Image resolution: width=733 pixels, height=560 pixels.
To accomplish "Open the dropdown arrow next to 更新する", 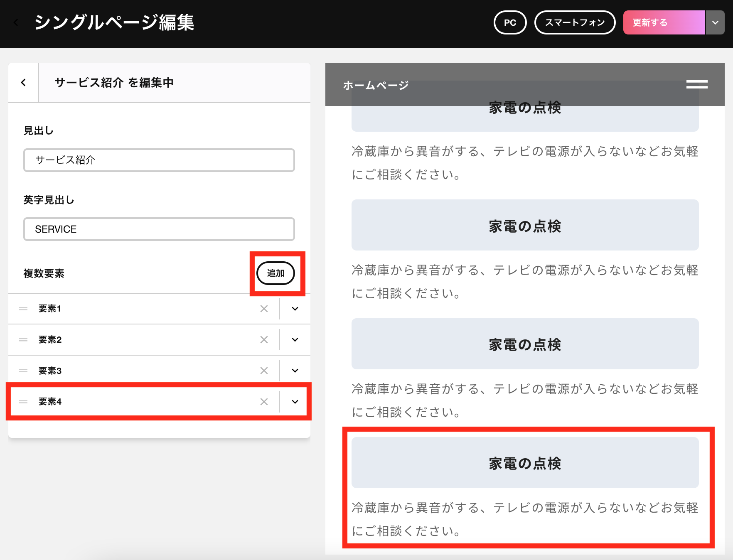I will 715,22.
